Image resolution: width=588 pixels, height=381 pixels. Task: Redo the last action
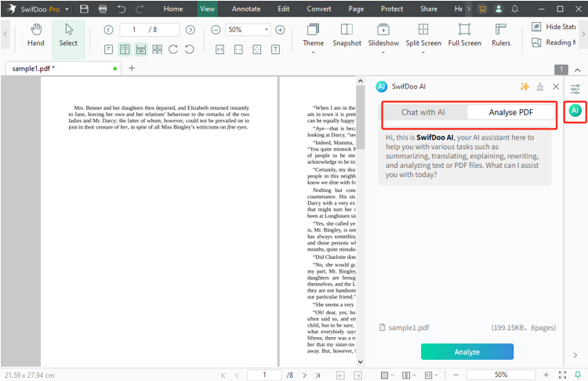coord(140,9)
